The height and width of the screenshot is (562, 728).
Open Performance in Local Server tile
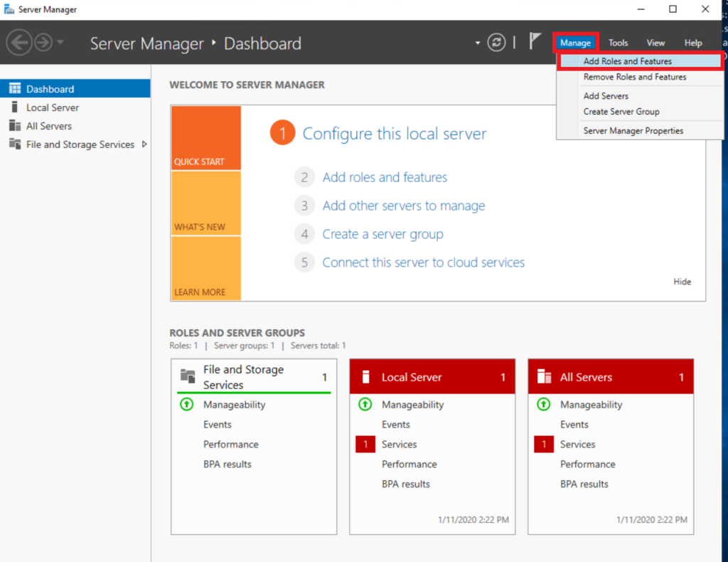409,465
